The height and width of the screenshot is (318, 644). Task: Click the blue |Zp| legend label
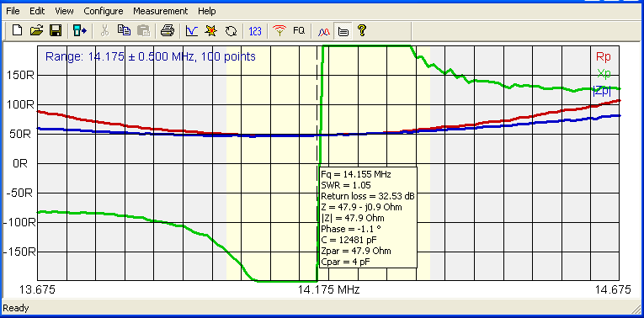602,91
